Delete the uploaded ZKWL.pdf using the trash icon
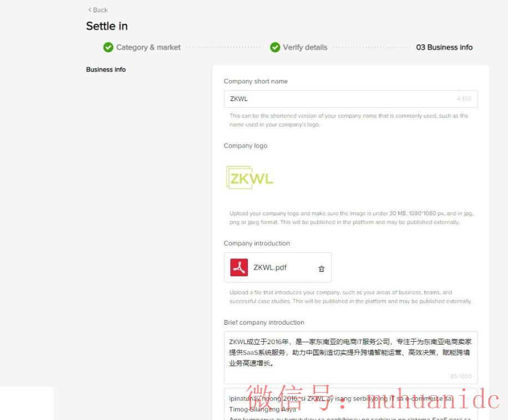 tap(321, 269)
